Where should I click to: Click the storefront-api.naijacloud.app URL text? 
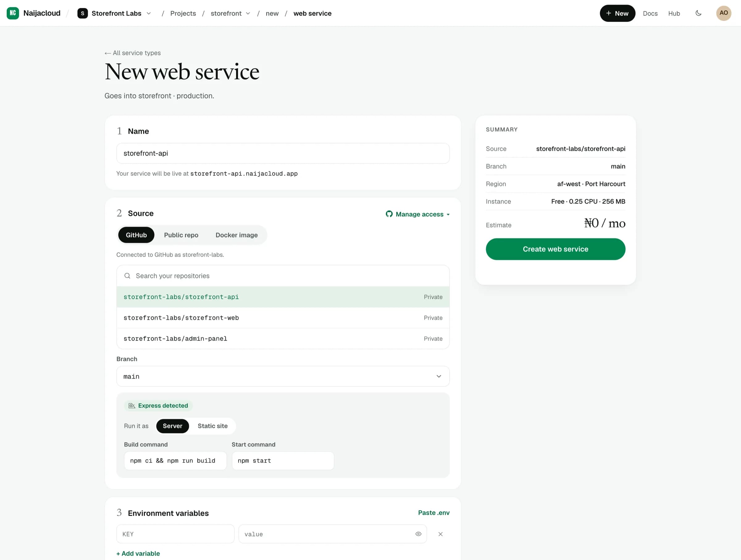pos(244,174)
